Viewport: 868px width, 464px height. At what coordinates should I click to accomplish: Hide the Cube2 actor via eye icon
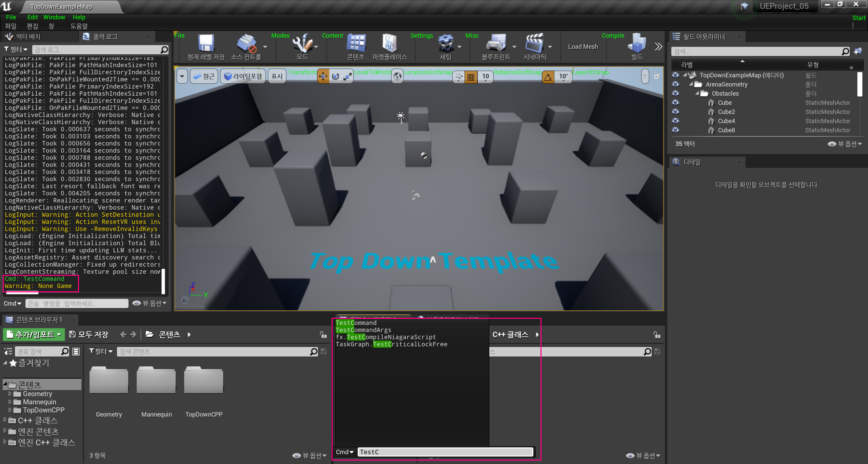[675, 112]
